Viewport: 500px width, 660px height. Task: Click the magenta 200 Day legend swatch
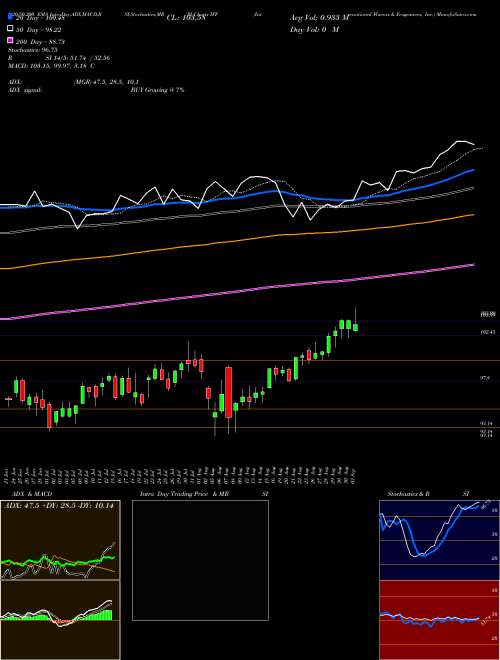10,41
